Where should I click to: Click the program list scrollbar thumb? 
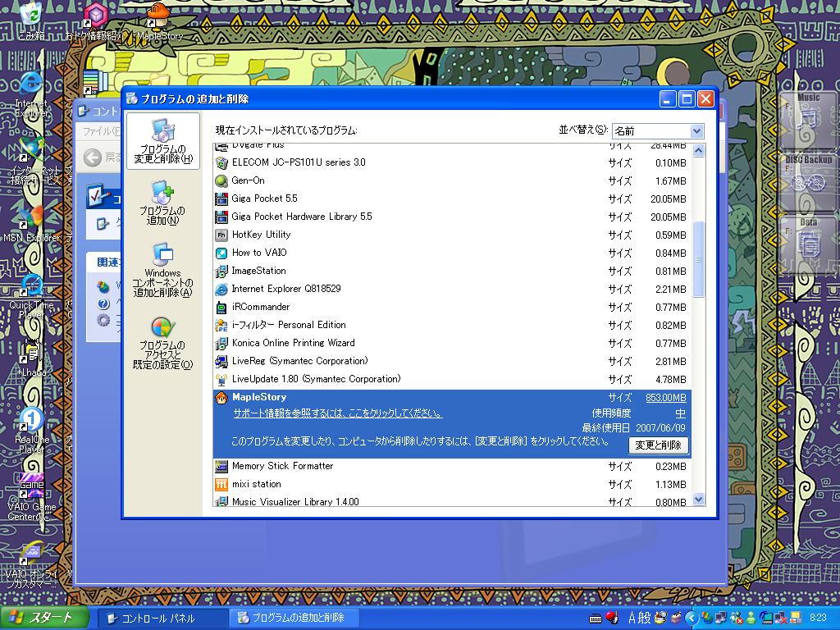pos(698,258)
